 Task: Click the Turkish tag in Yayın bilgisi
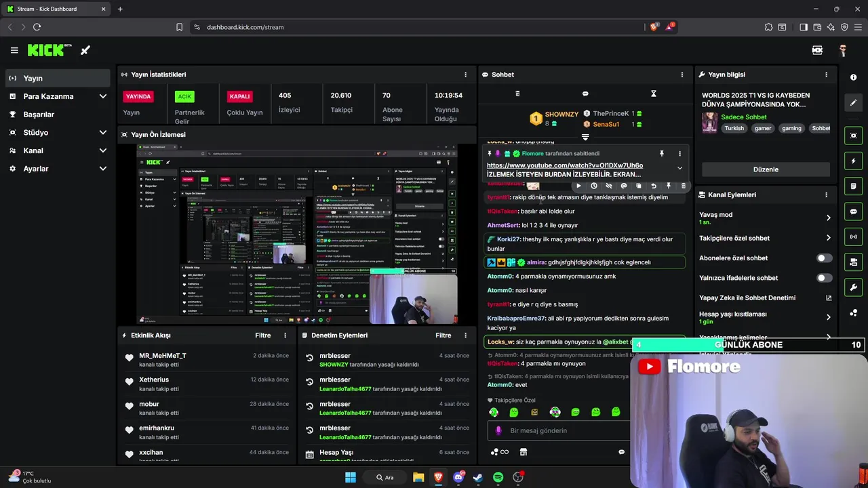point(734,128)
